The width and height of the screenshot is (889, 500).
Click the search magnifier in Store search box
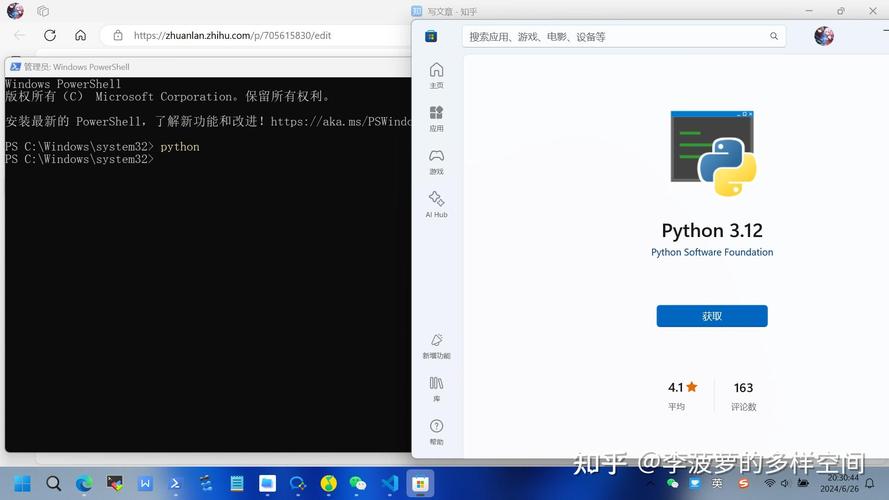click(773, 36)
